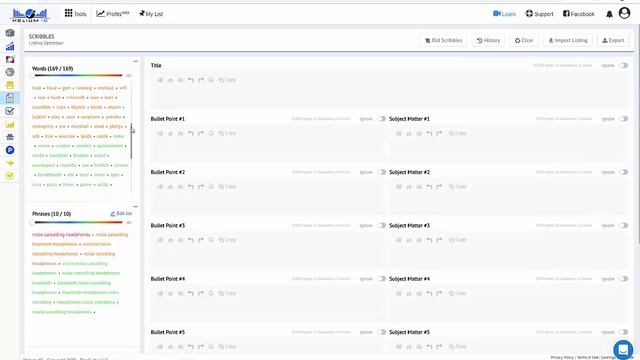The image size is (640, 360).
Task: Click Copy in Title toolbar
Action: click(227, 80)
